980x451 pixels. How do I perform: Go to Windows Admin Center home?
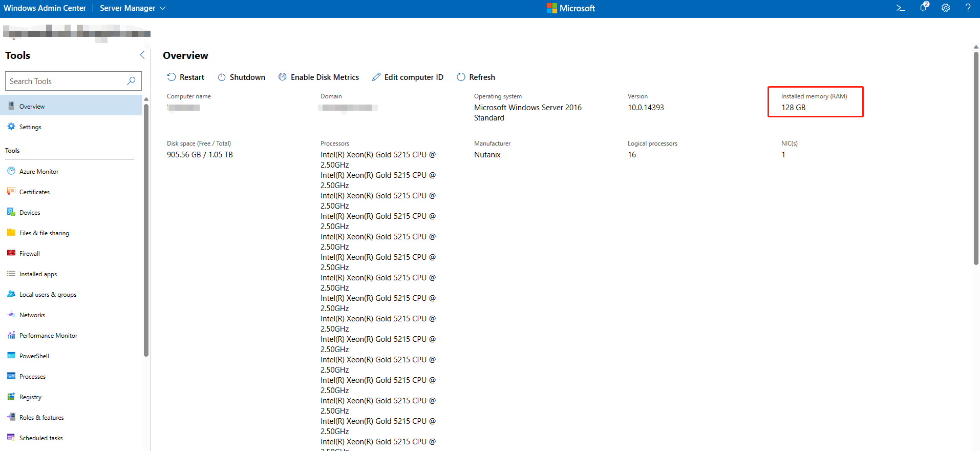coord(45,8)
